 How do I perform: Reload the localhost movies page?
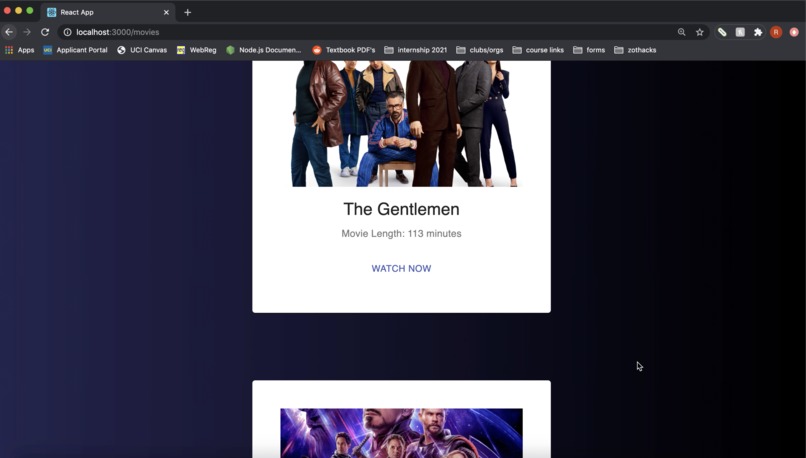point(45,32)
